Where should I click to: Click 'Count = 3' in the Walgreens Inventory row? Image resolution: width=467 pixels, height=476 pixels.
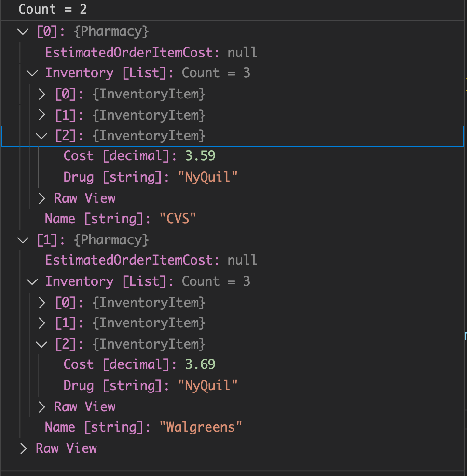coord(216,281)
